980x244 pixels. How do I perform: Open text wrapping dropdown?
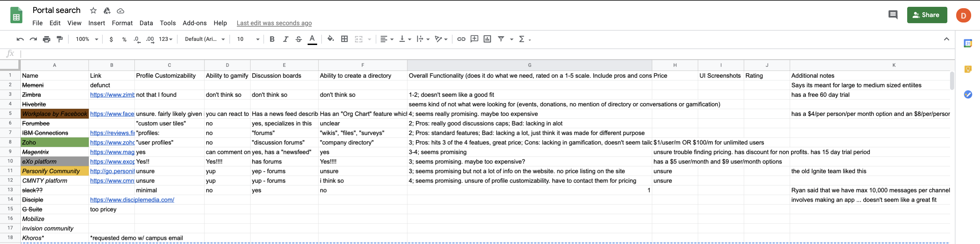click(x=423, y=39)
